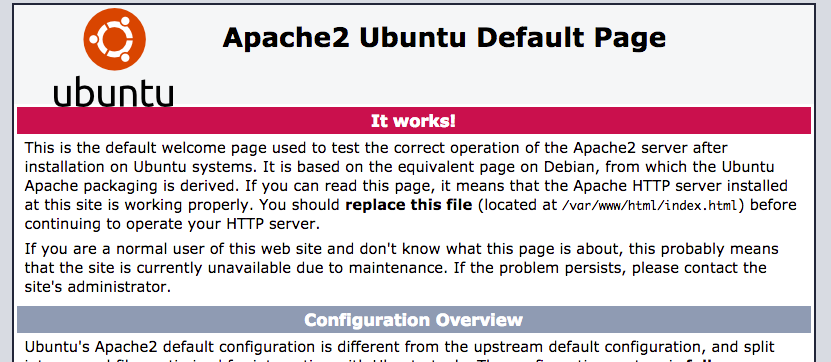Screen dimensions: 831x362
Task: Click the line 'continuing to operate your HTTP server.'
Action: click(172, 224)
